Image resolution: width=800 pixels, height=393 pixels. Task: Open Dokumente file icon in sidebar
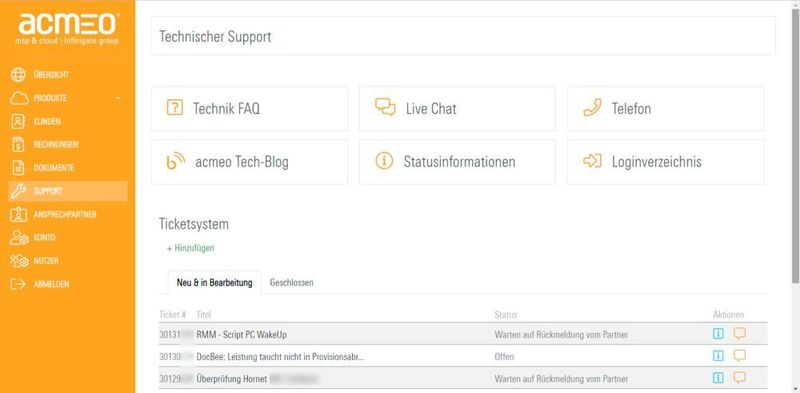(x=18, y=167)
